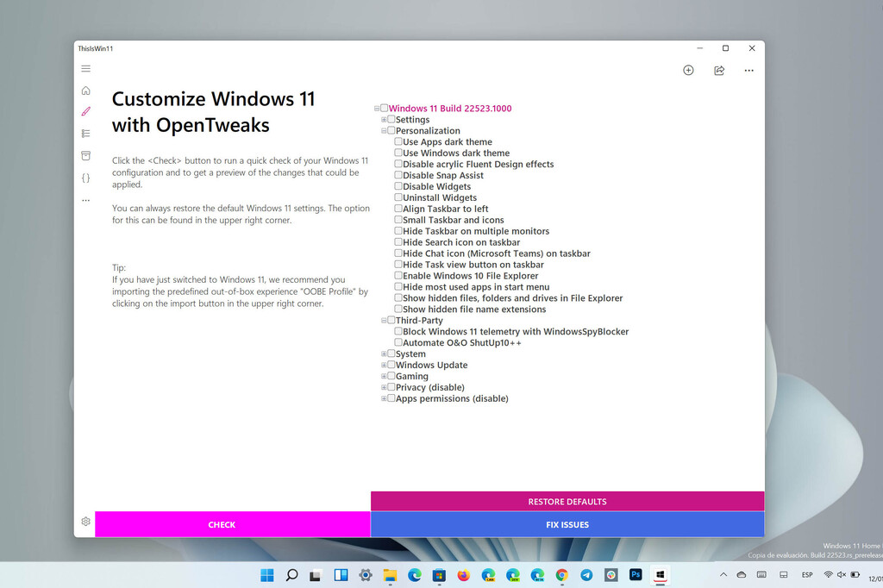This screenshot has width=883, height=588.
Task: Open the hamburger menu in the sidebar
Action: click(x=85, y=68)
